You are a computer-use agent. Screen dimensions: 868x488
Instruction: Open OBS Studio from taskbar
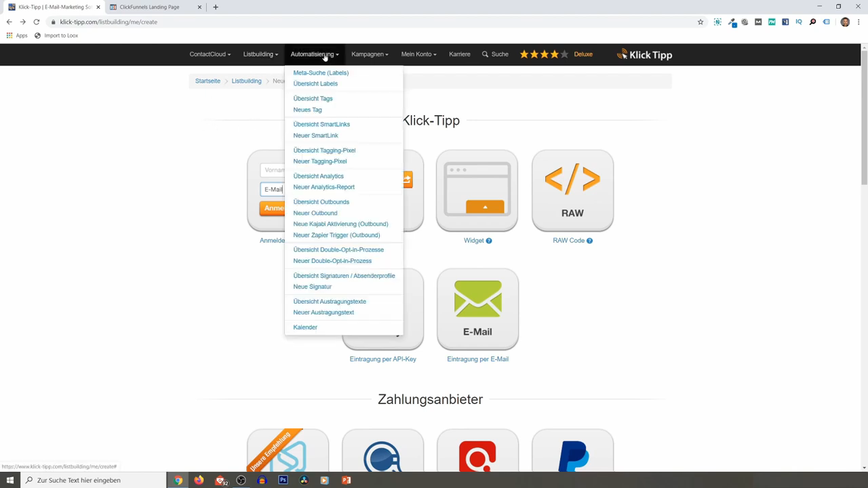coord(241,480)
